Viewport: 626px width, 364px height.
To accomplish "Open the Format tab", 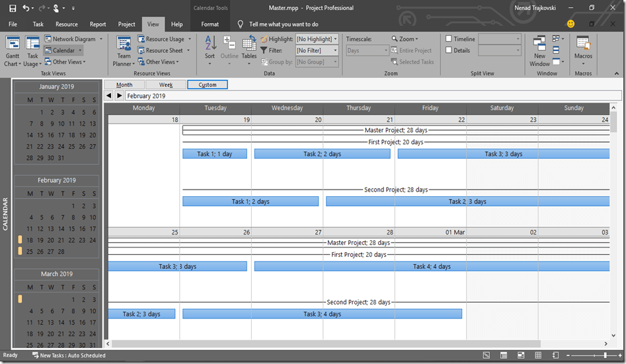I will (210, 24).
